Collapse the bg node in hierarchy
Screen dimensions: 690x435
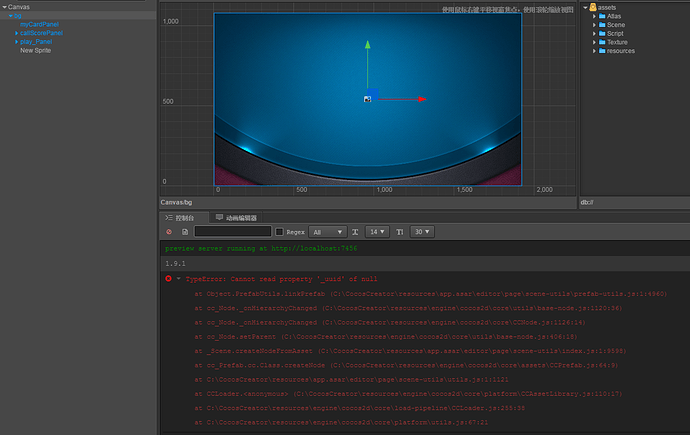(x=10, y=16)
